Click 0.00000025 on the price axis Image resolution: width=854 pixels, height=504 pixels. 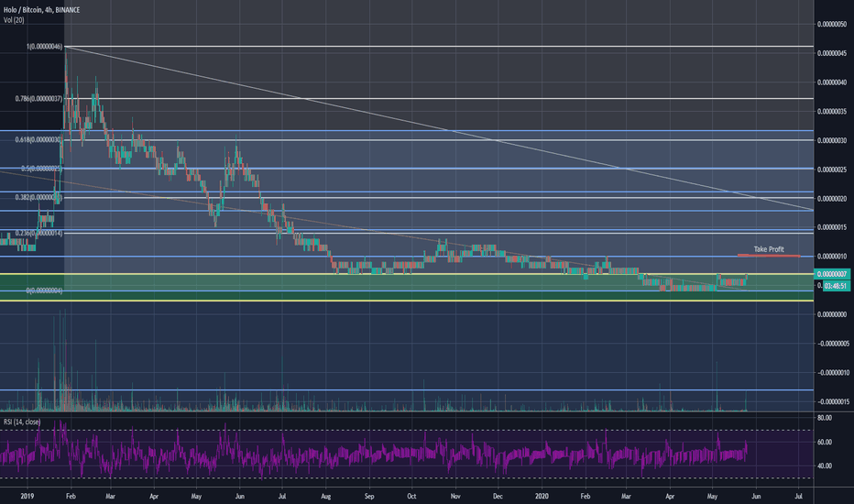[x=832, y=170]
